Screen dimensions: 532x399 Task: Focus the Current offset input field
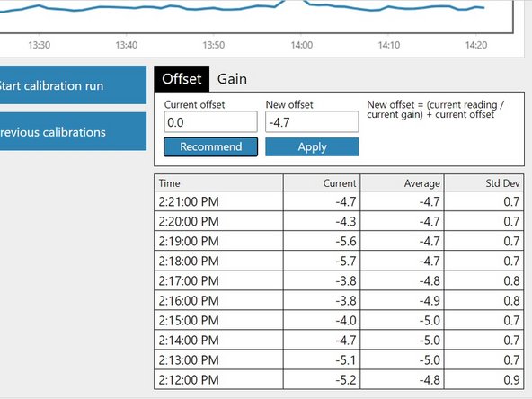(210, 122)
